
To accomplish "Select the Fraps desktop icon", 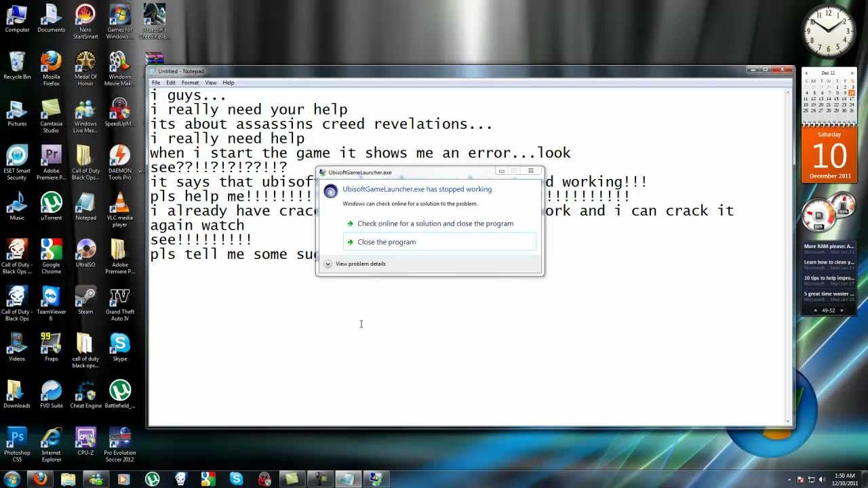I will coord(51,347).
